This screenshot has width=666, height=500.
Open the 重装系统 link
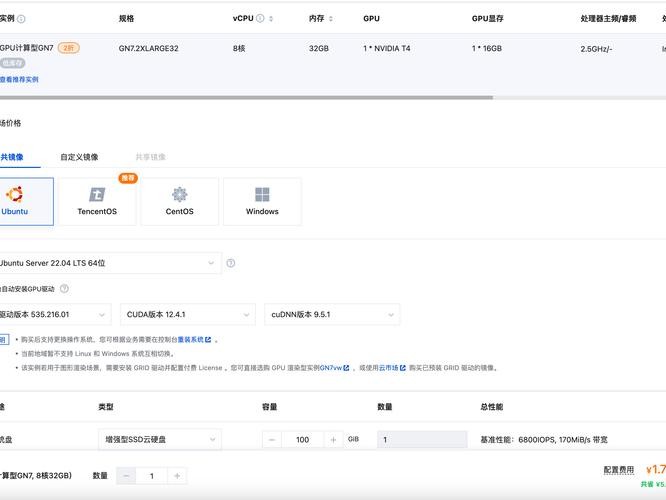tap(191, 339)
